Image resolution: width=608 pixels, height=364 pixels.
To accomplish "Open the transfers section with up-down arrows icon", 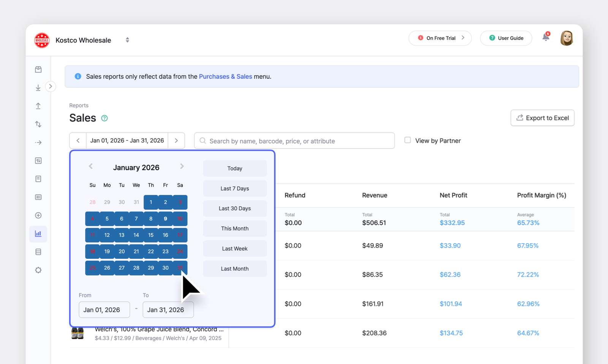I will tap(38, 124).
